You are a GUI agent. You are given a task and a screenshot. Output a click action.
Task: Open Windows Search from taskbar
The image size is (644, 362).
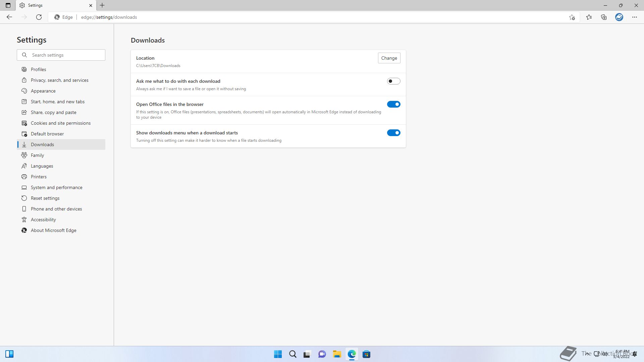click(x=292, y=354)
